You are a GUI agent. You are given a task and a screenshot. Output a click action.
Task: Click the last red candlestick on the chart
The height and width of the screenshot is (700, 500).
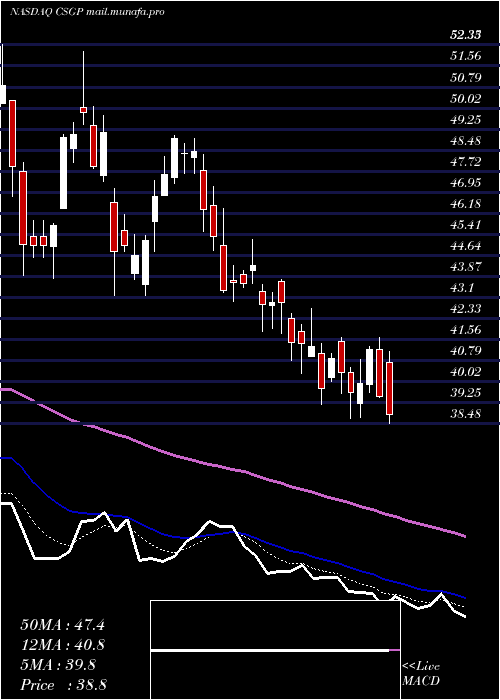(x=390, y=388)
